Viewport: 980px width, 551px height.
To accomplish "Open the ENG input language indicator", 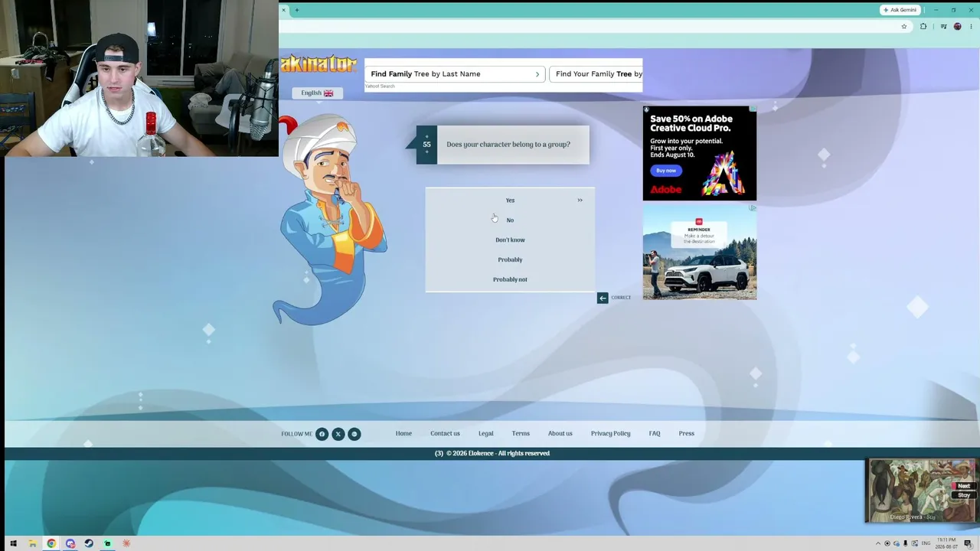I will [926, 544].
